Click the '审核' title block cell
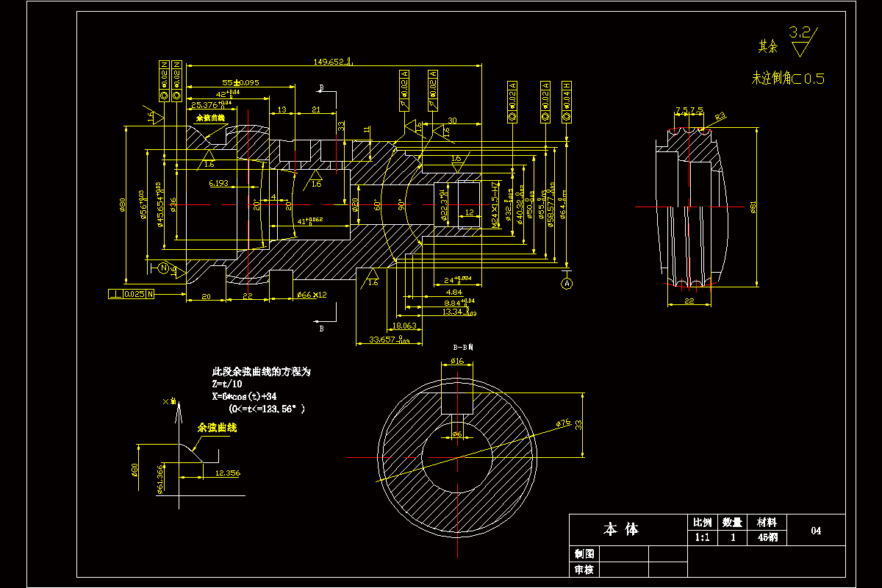 585,570
